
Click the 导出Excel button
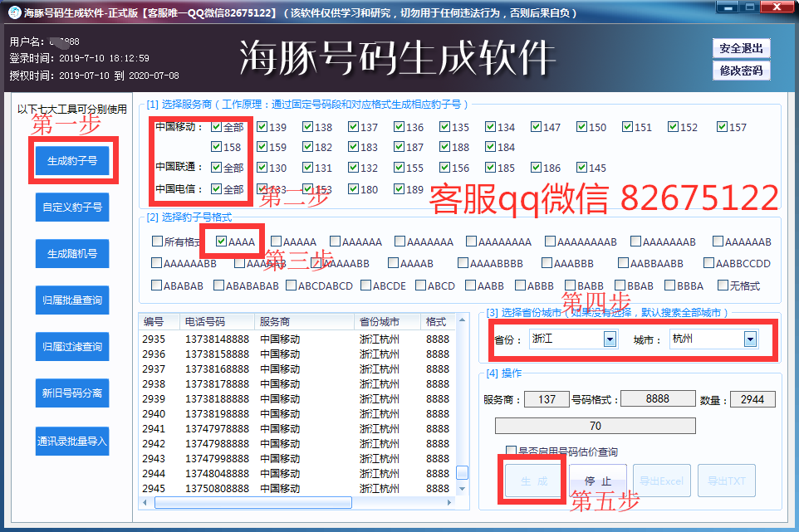click(662, 481)
